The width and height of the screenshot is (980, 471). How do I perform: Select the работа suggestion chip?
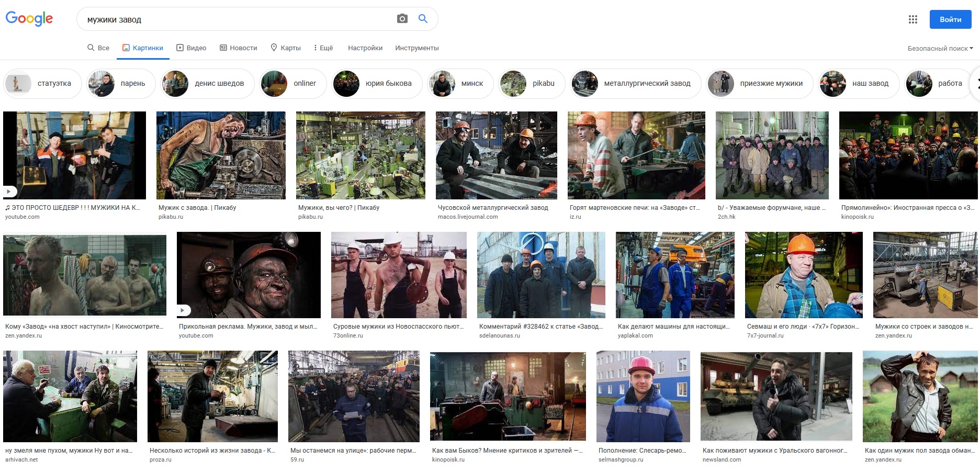tap(939, 83)
